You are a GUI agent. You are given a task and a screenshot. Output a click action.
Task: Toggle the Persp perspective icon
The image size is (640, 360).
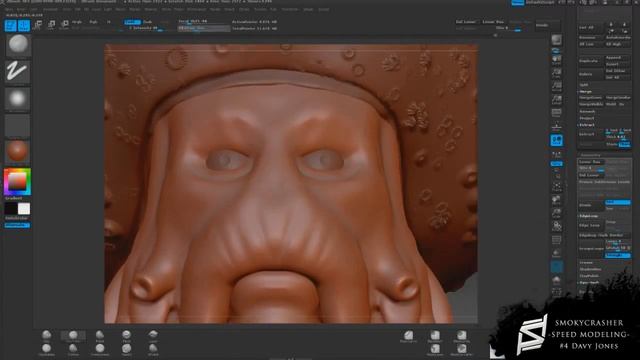(x=557, y=113)
